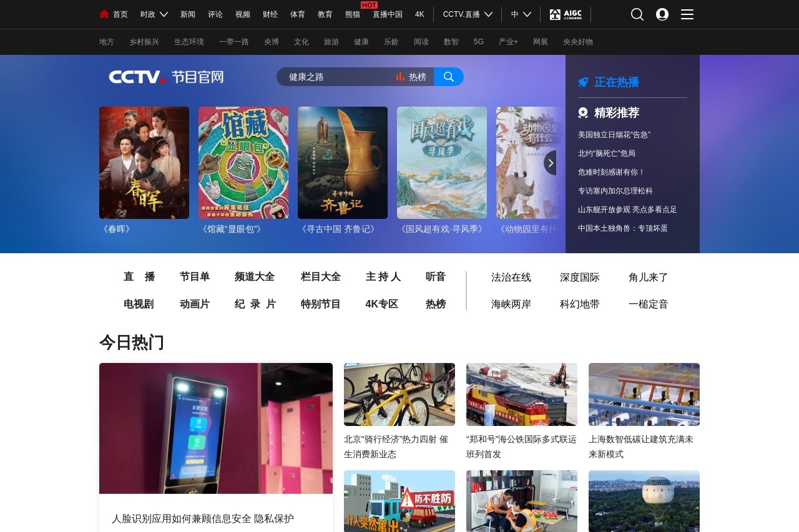The height and width of the screenshot is (532, 799).
Task: Open the 国风超有戏·寻风季 poster
Action: (442, 163)
